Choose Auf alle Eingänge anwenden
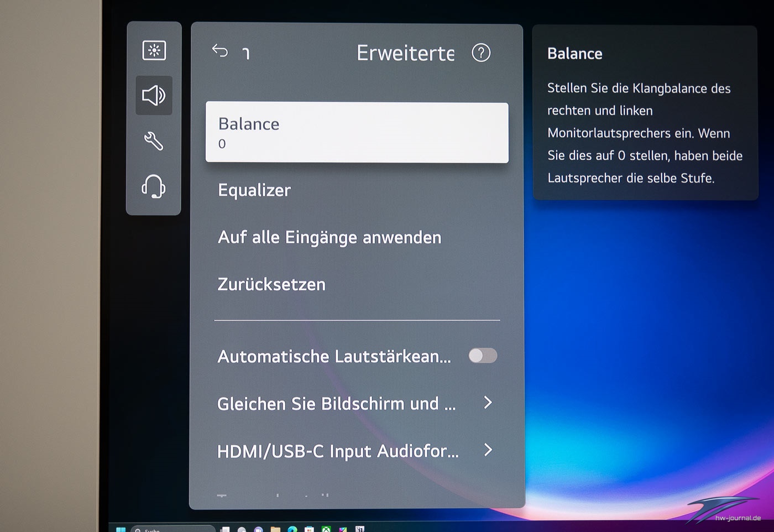This screenshot has height=532, width=774. point(330,238)
